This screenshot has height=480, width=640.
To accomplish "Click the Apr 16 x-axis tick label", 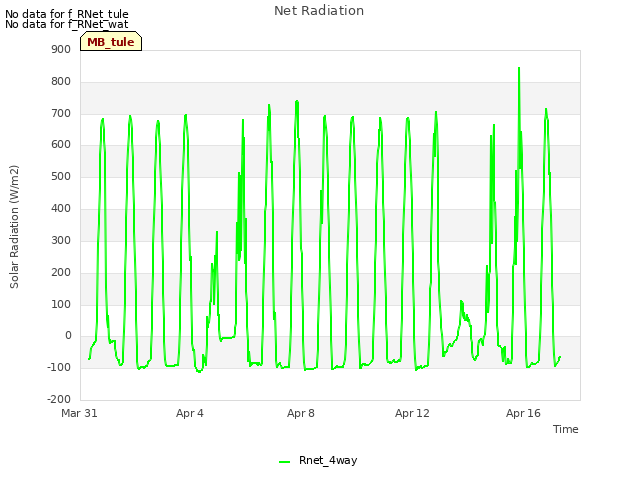I will tap(523, 413).
